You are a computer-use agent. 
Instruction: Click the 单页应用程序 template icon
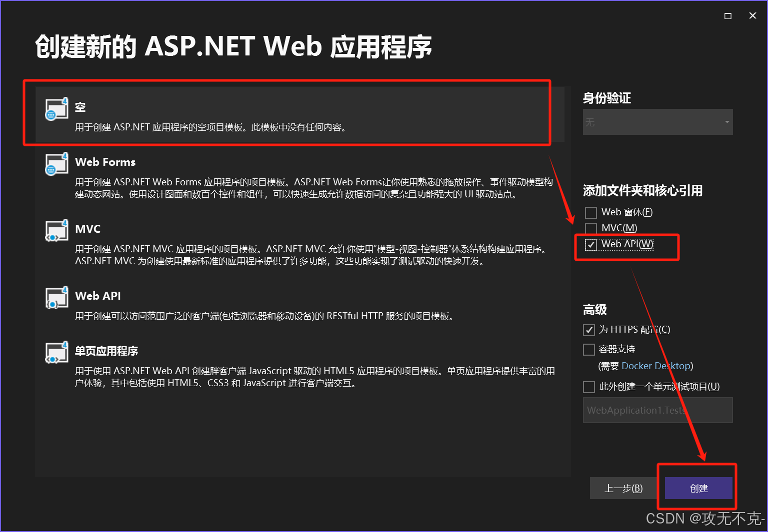(x=57, y=352)
